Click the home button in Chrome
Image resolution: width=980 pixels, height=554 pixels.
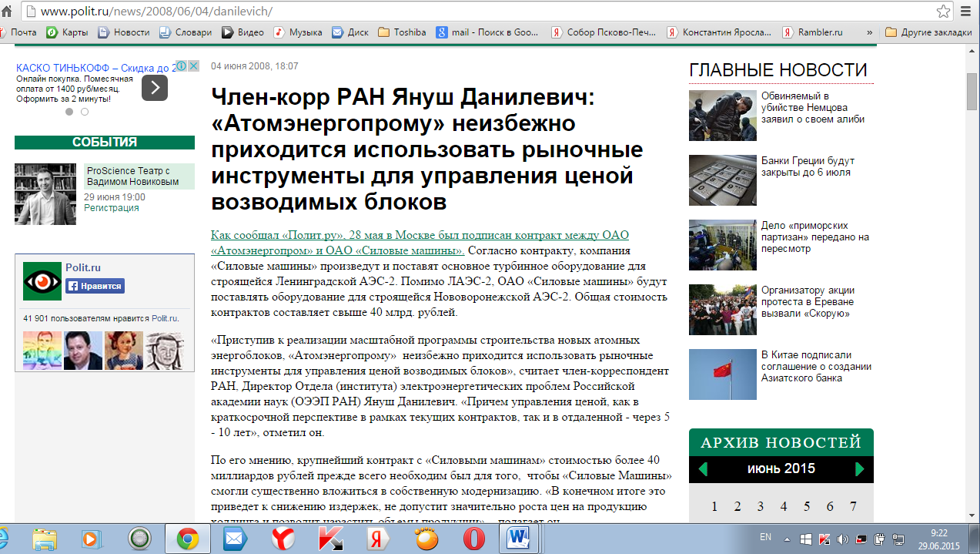tap(6, 11)
